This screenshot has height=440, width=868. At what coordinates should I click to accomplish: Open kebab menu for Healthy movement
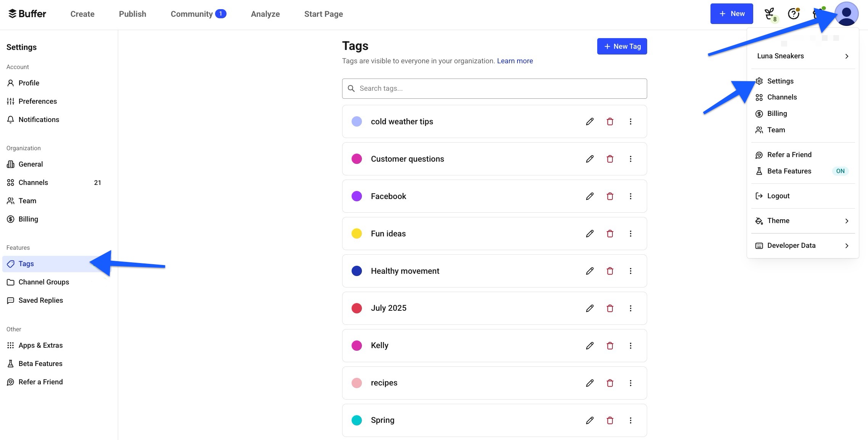[x=630, y=271]
